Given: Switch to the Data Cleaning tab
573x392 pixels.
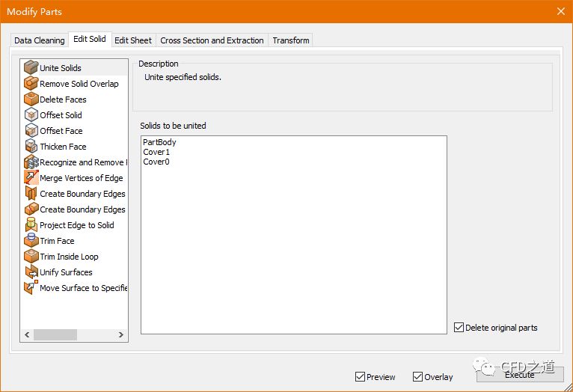Looking at the screenshot, I should (40, 40).
